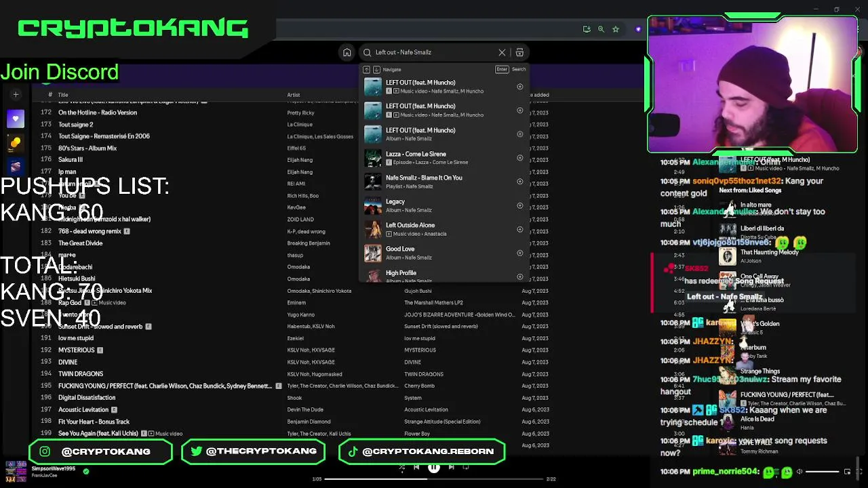Pause playback with the pause button
Viewport: 868px width, 488px height.
pos(433,467)
